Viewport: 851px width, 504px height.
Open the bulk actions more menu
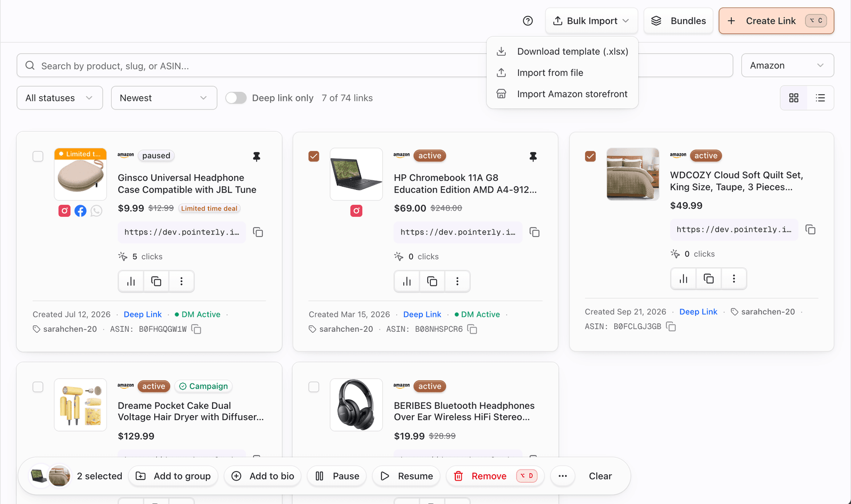563,476
